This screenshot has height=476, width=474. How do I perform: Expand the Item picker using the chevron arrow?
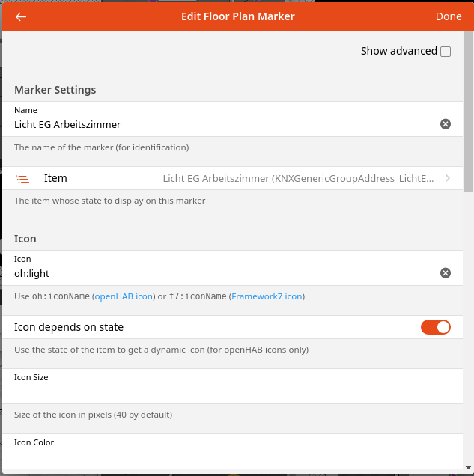tap(448, 179)
